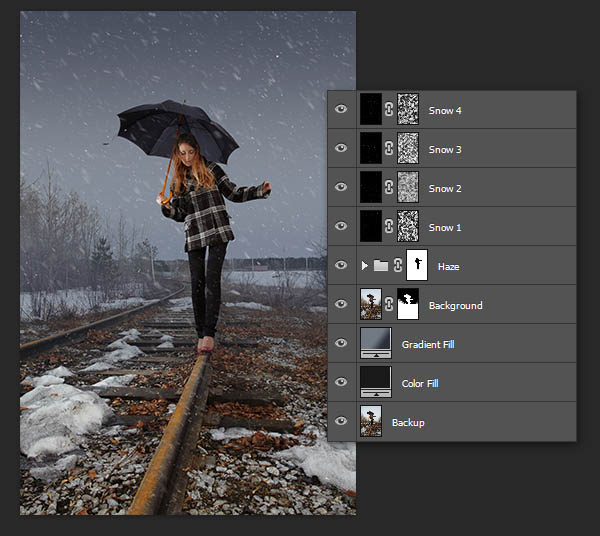Click the Haze group mask link icon
This screenshot has height=536, width=600.
(397, 266)
